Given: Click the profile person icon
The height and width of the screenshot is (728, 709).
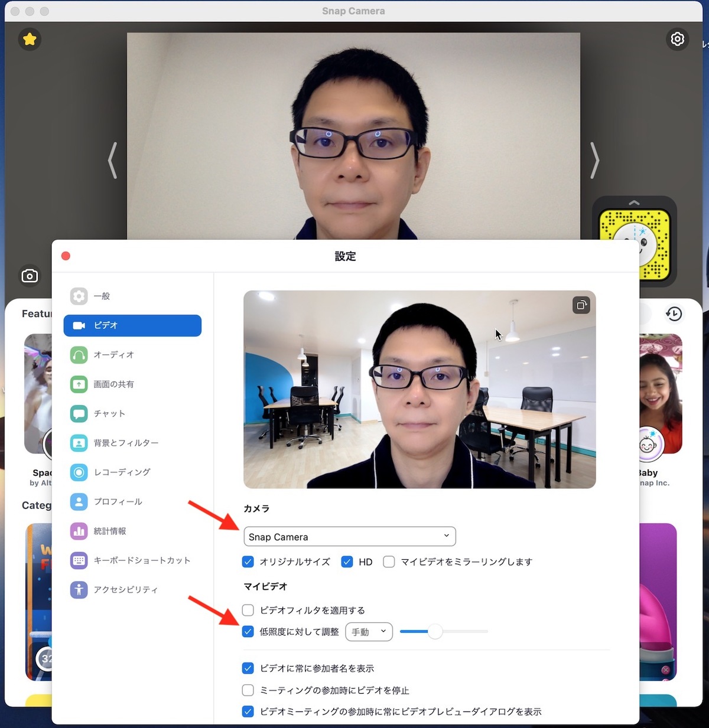Looking at the screenshot, I should (79, 501).
